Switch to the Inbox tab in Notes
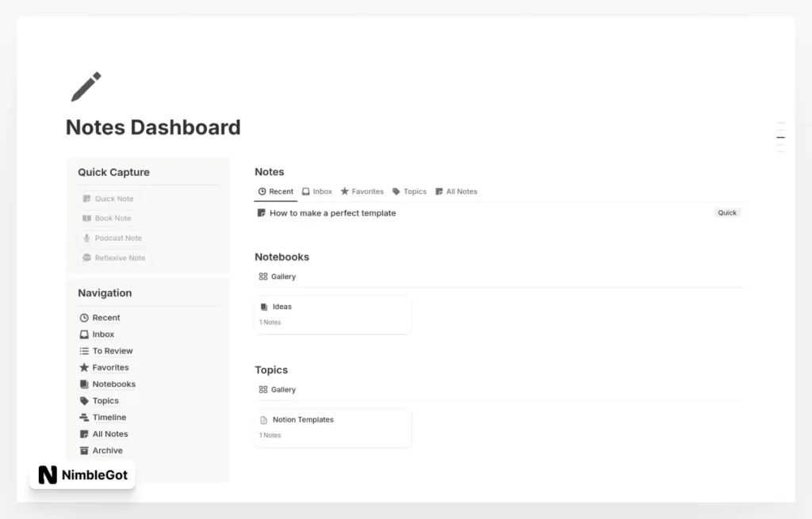812x519 pixels. [x=317, y=191]
